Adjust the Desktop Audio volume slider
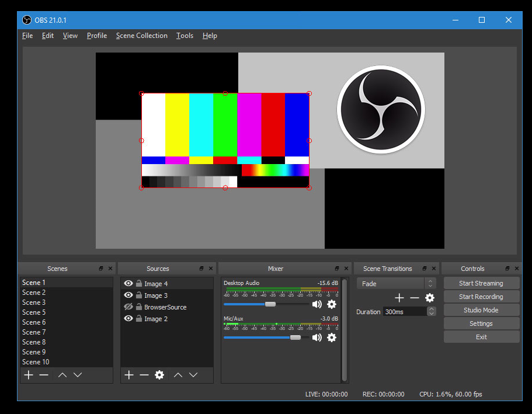Screen dimensions: 532x414 point(270,304)
